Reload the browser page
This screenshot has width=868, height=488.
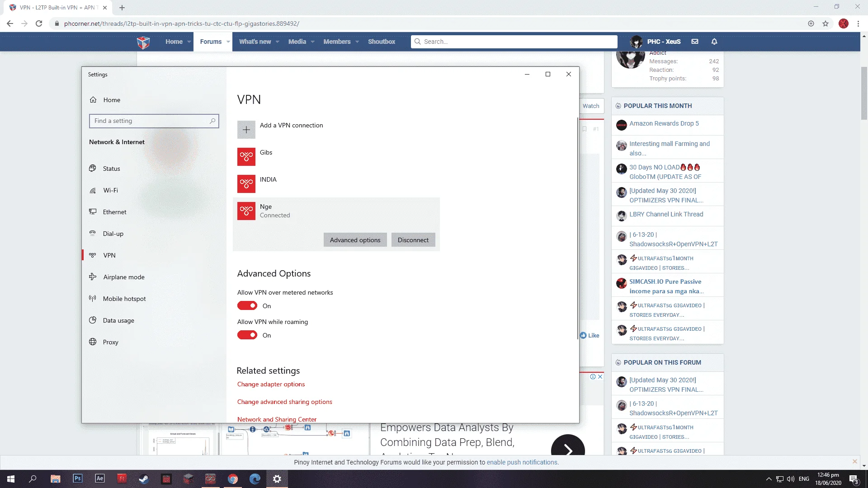39,23
